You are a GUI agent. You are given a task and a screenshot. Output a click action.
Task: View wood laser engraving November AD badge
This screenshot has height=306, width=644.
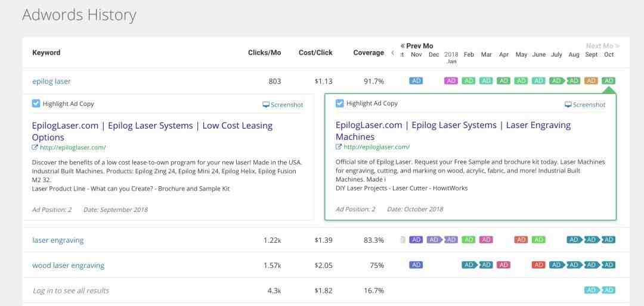[416, 265]
